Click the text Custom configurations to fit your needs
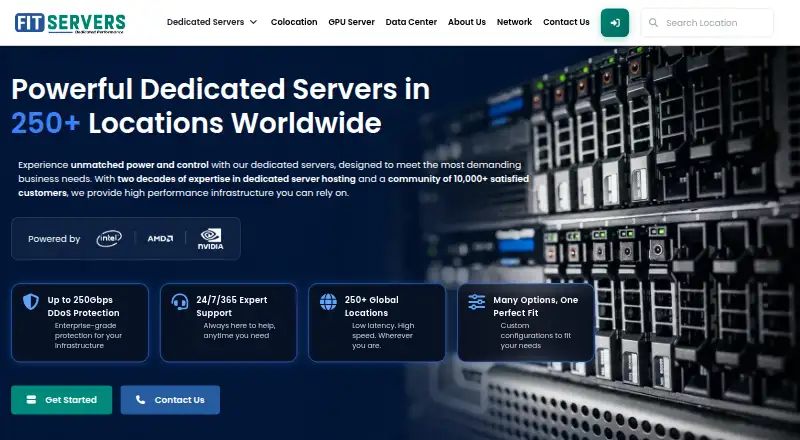Screen dimensions: 800x440 536,335
